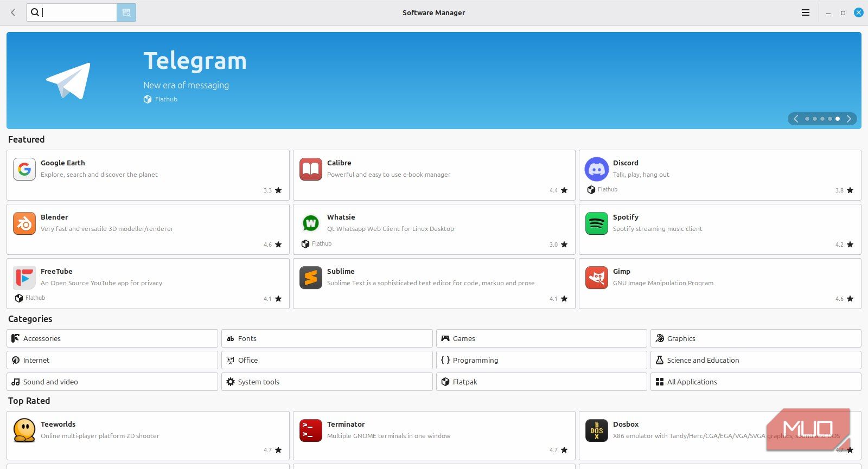Screen dimensions: 868x469
Task: Open the Spotify app icon
Action: point(597,224)
